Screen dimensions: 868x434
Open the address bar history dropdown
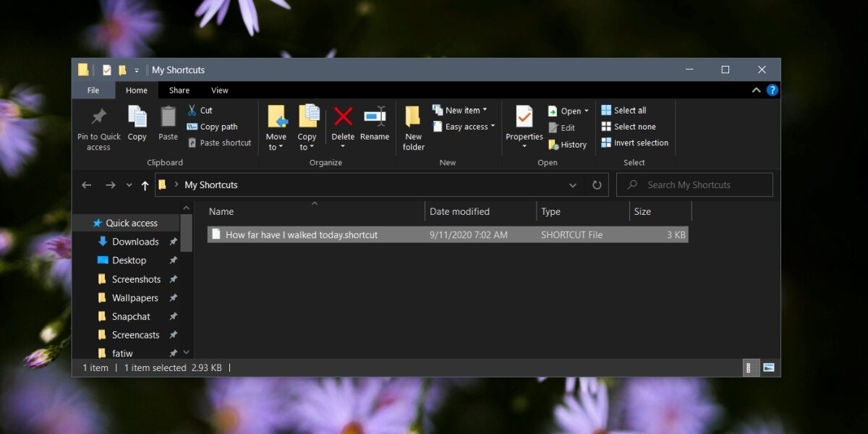click(573, 185)
